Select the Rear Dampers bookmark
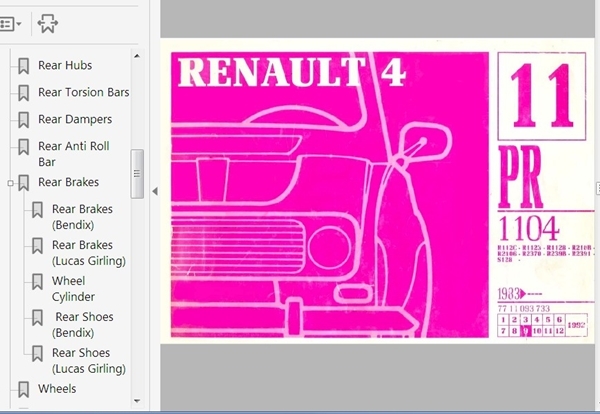600x414 pixels. point(75,119)
